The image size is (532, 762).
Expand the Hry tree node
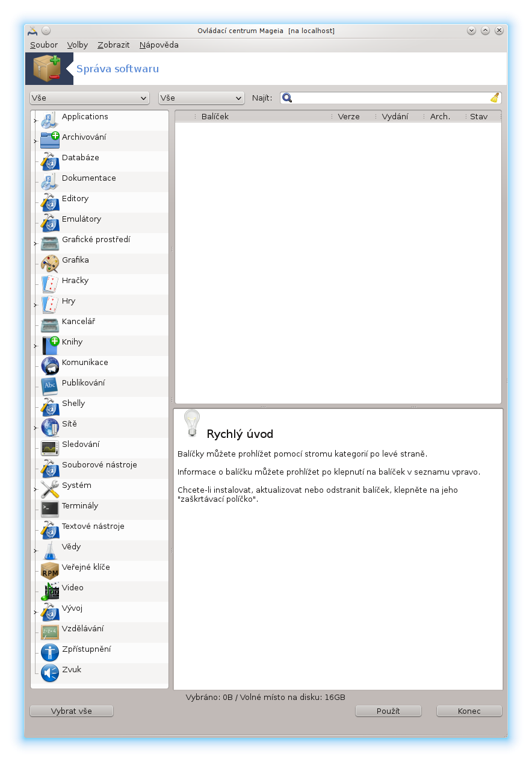[x=36, y=305]
